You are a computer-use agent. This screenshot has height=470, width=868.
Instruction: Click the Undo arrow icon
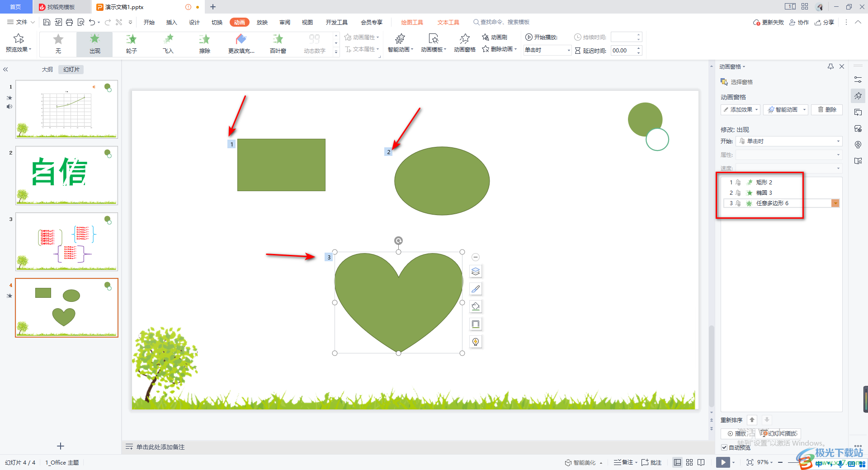pos(92,22)
